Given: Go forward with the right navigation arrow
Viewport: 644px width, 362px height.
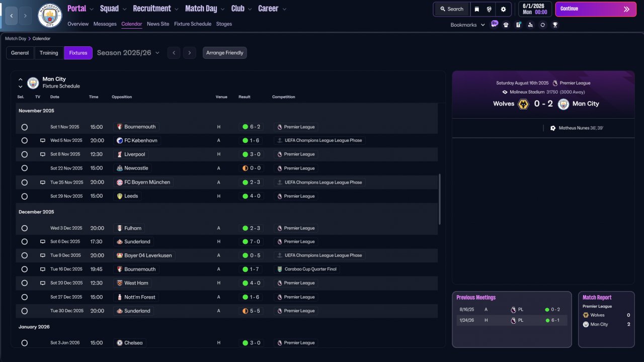Looking at the screenshot, I should pos(25,16).
